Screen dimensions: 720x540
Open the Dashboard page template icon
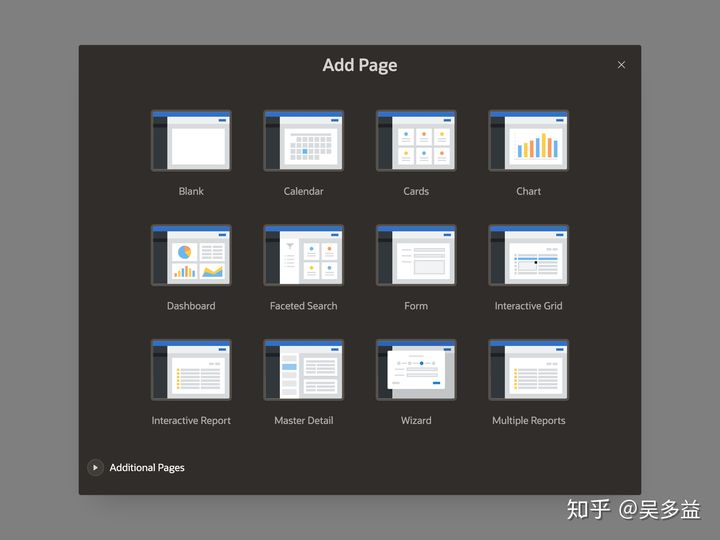tap(191, 255)
